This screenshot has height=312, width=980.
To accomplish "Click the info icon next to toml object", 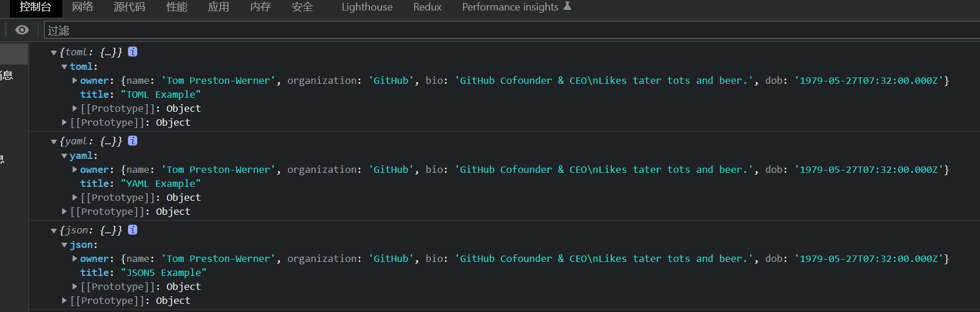I will tap(133, 52).
